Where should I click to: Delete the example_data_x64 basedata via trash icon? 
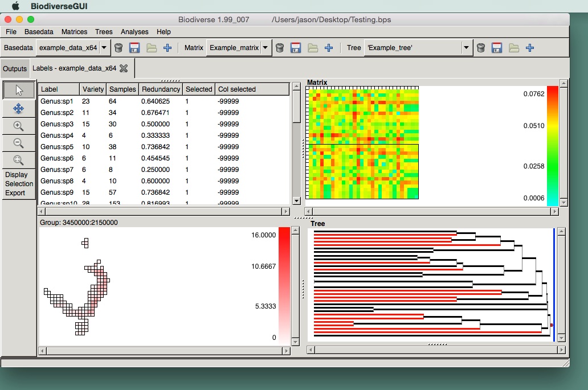coord(119,48)
